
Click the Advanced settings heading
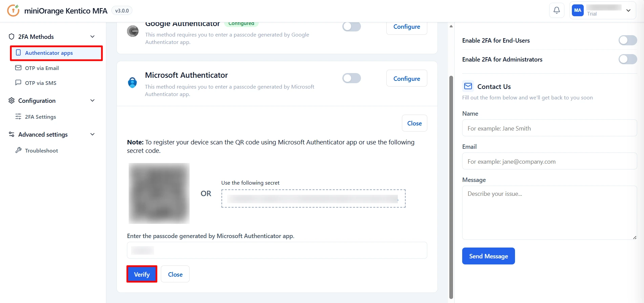pos(43,134)
